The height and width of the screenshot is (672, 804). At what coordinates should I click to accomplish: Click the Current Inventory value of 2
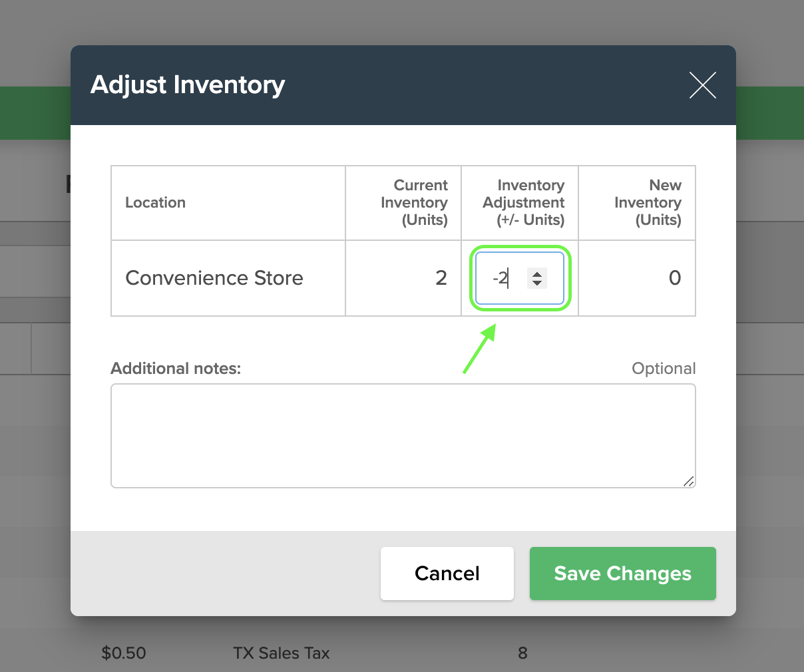(x=441, y=278)
